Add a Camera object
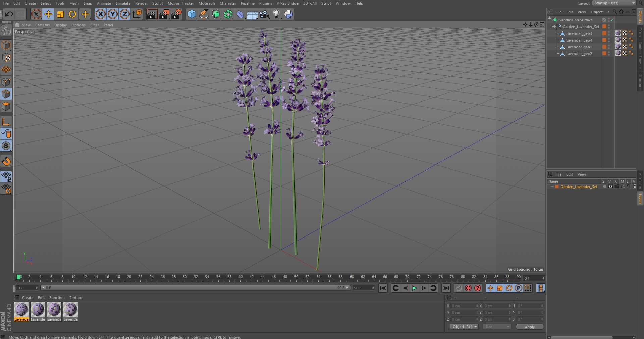This screenshot has width=644, height=339. pos(264,14)
